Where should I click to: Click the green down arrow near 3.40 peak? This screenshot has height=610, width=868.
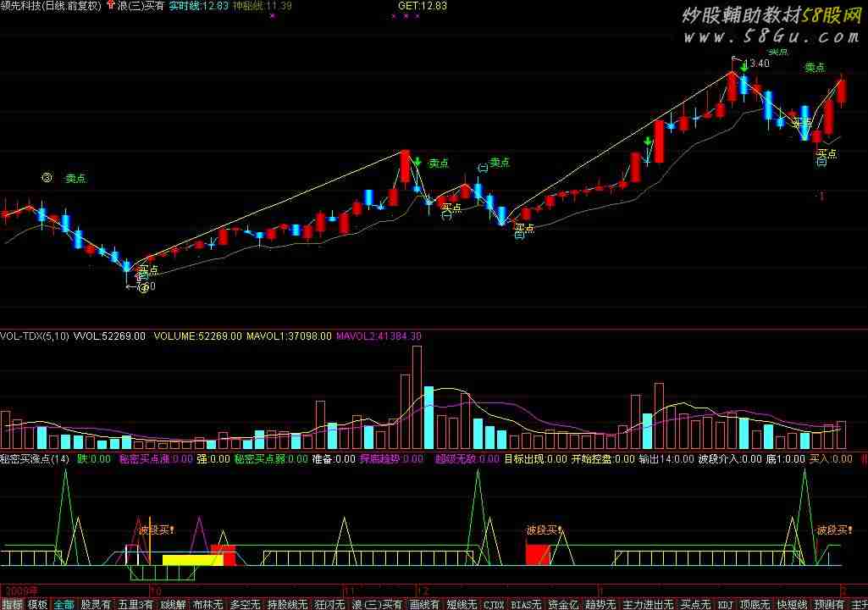(x=744, y=65)
